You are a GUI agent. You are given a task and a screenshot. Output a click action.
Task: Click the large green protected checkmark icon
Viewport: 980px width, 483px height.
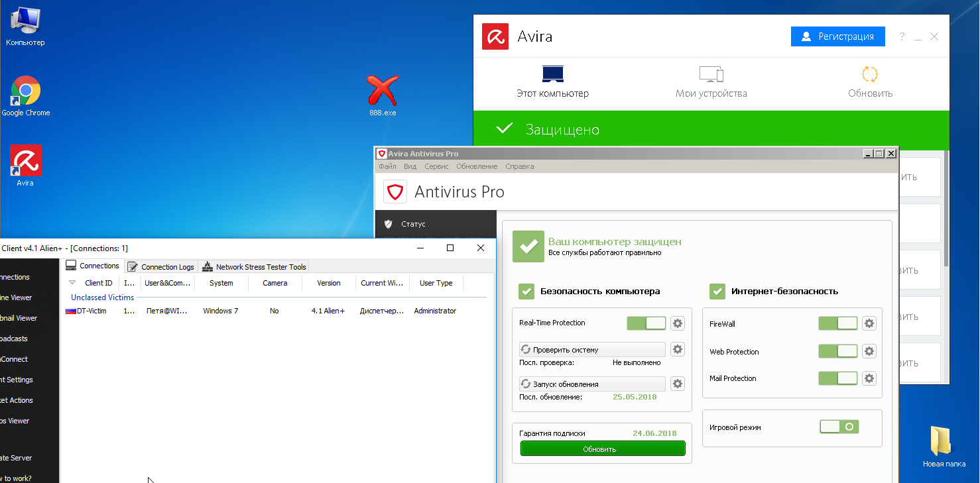click(x=528, y=246)
